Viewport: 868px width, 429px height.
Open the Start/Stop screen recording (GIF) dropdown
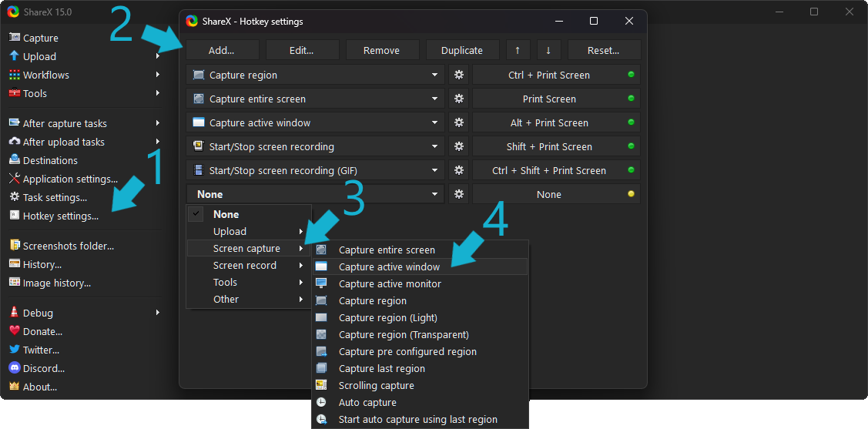[x=315, y=170]
